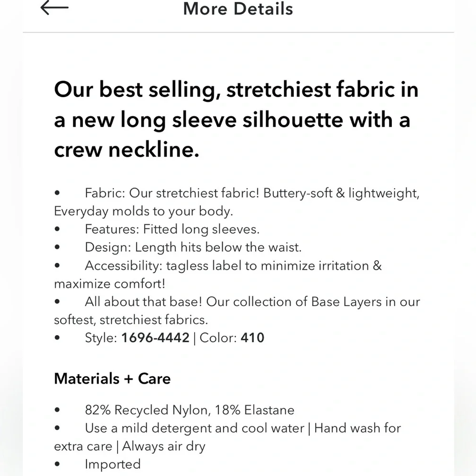Select the style number 1696-4442
Image resolution: width=476 pixels, height=476 pixels.
tap(155, 337)
